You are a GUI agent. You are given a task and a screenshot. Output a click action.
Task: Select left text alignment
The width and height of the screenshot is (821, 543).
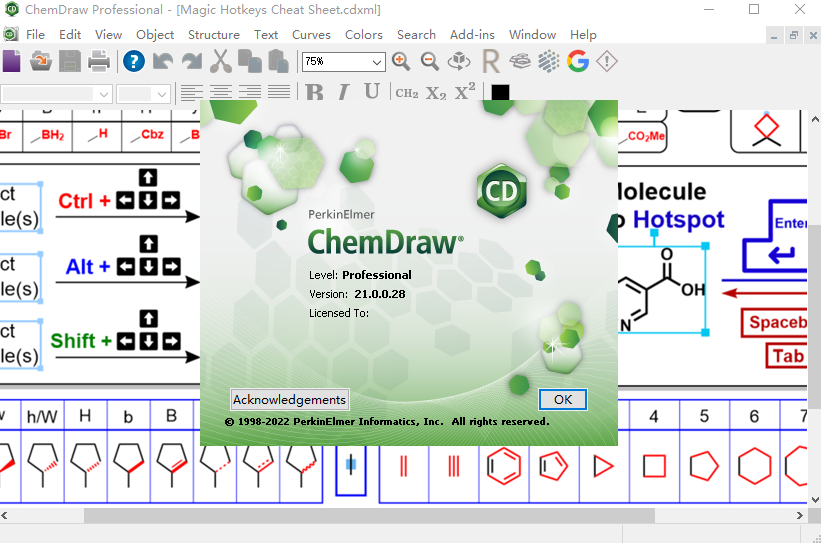click(x=192, y=93)
